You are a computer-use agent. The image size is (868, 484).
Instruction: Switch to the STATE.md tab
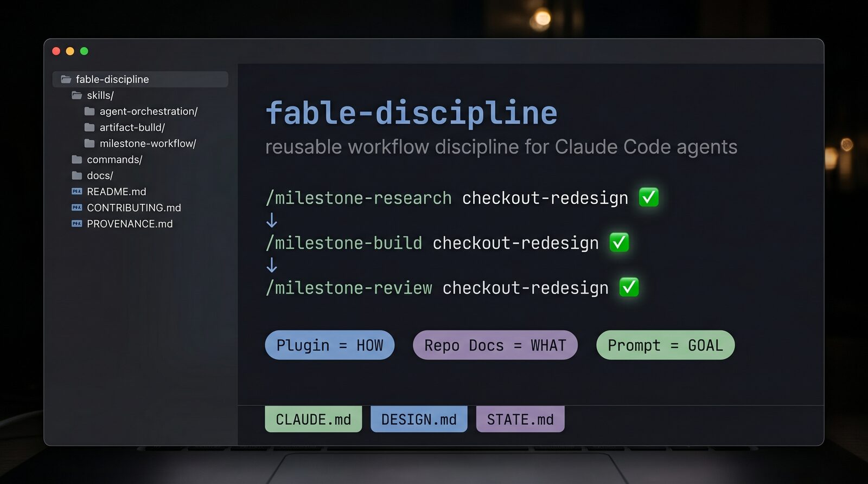click(x=520, y=419)
